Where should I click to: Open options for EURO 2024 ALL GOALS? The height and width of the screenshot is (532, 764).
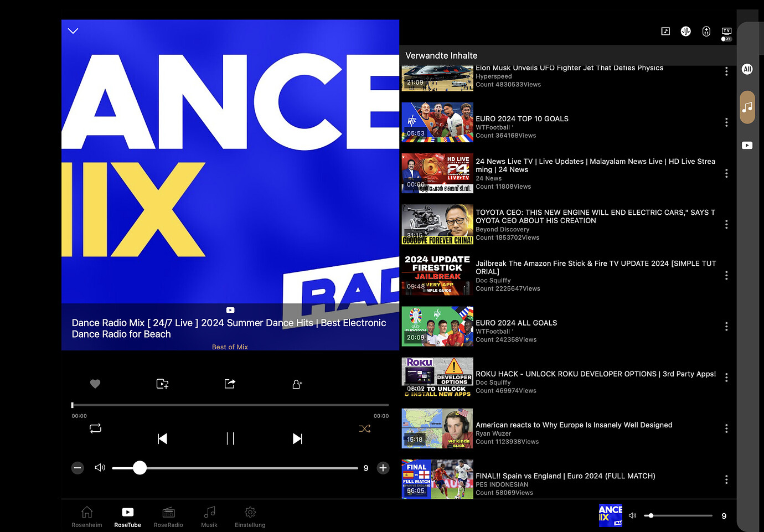pos(726,327)
